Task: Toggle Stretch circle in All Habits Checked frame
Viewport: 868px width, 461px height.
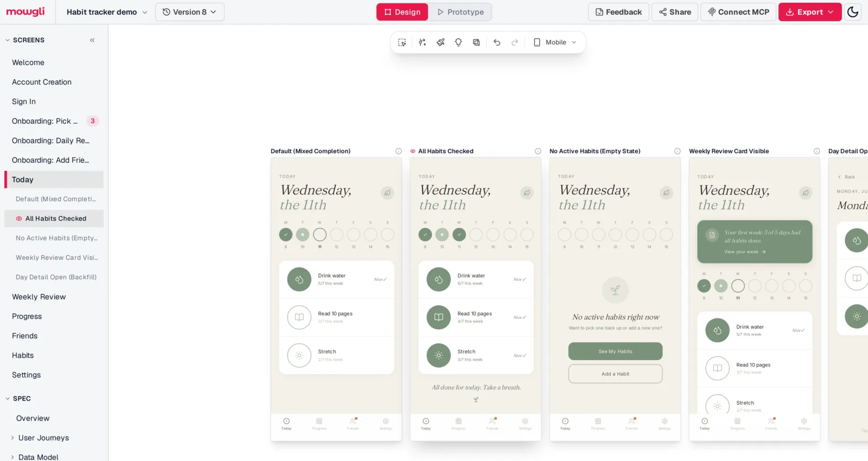Action: pos(439,356)
